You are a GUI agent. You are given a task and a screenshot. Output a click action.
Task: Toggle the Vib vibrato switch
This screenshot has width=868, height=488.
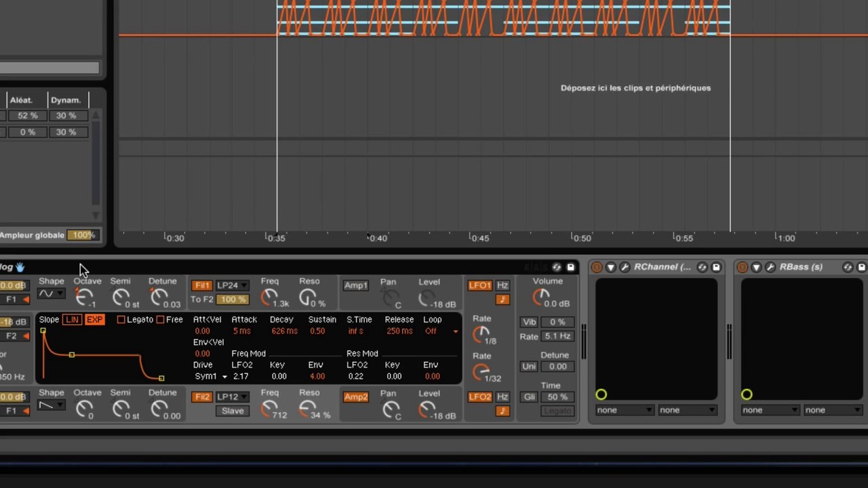point(529,322)
